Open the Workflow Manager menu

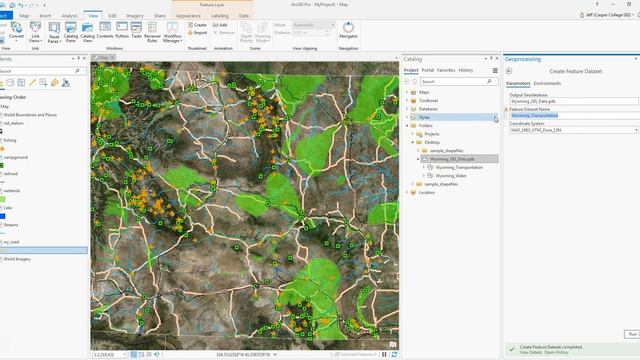coord(172,32)
